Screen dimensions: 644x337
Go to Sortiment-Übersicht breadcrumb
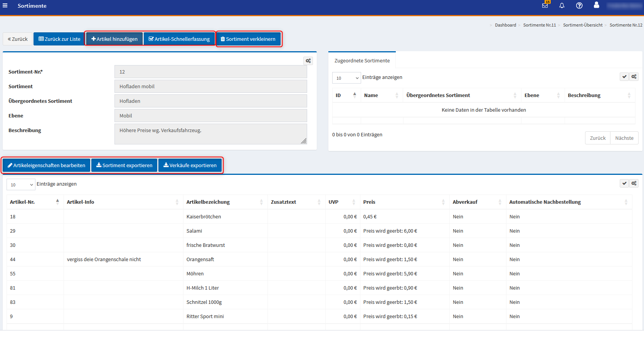point(583,25)
